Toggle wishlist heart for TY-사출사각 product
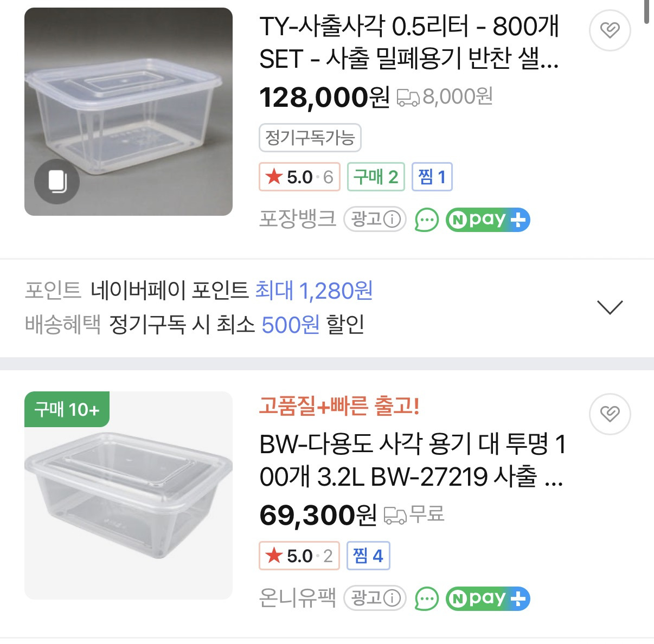This screenshot has width=654, height=644. pos(610,30)
